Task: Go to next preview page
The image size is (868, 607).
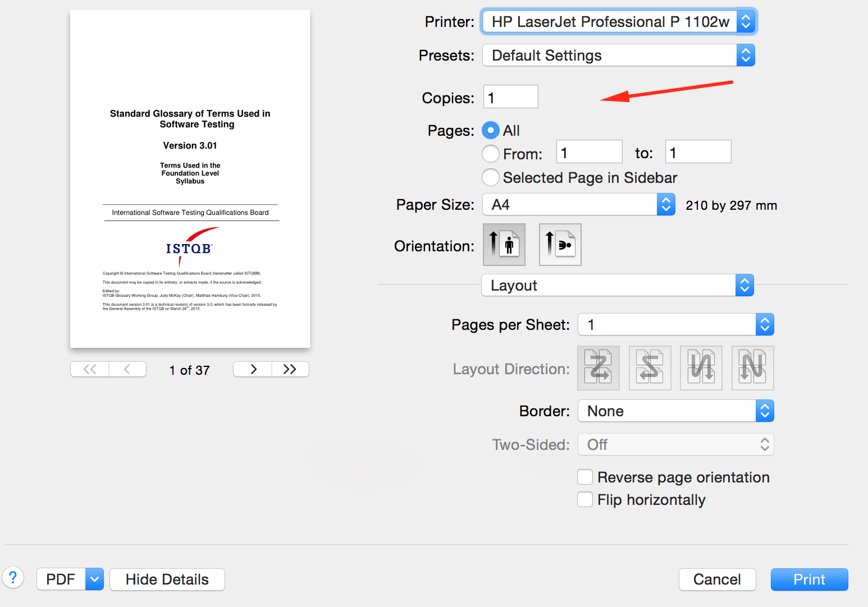Action: coord(253,369)
